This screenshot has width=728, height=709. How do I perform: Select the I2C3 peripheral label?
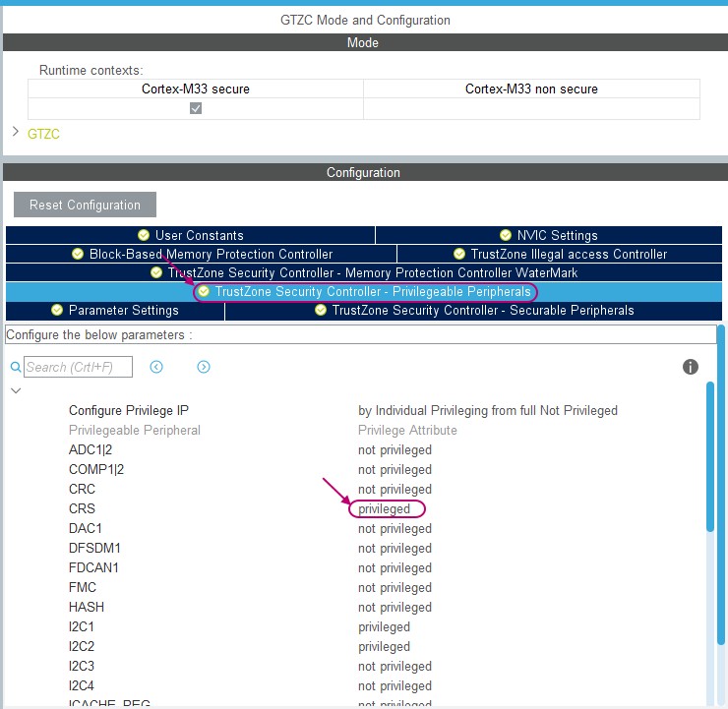[x=82, y=667]
